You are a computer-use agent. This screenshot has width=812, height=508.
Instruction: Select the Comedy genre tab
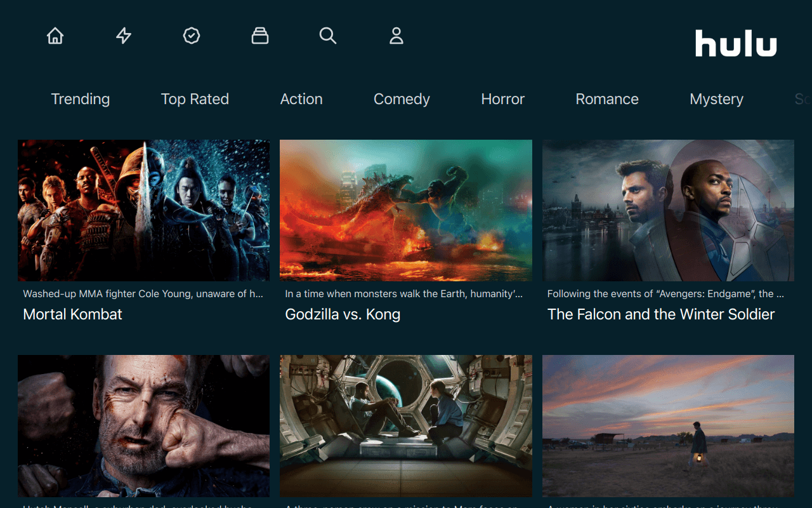point(402,99)
